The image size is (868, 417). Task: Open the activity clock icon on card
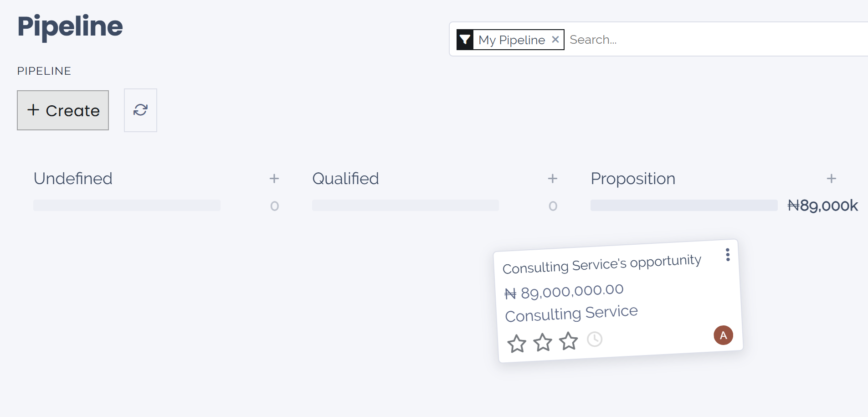click(x=595, y=339)
